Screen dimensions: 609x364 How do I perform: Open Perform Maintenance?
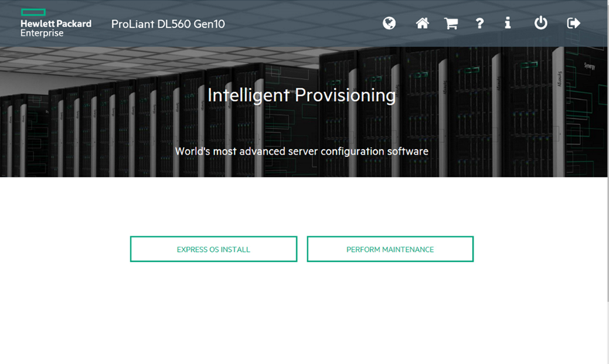click(x=390, y=249)
